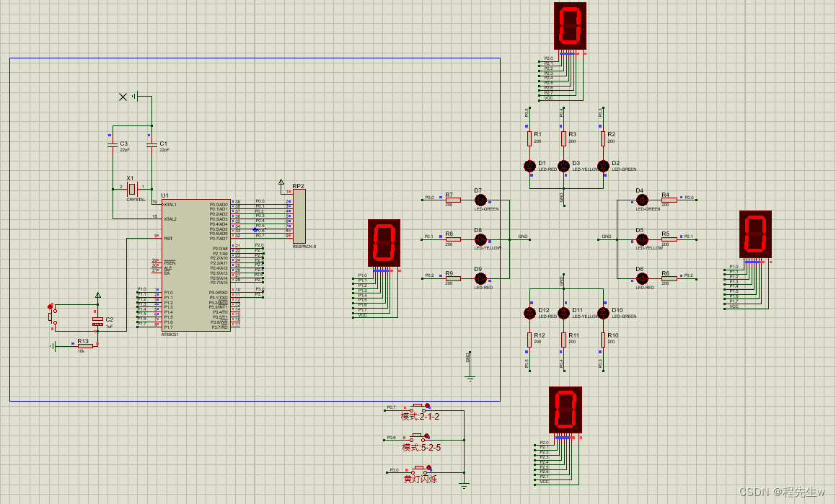Select resistor R10
Screen dimensions: 836x504
pos(603,340)
